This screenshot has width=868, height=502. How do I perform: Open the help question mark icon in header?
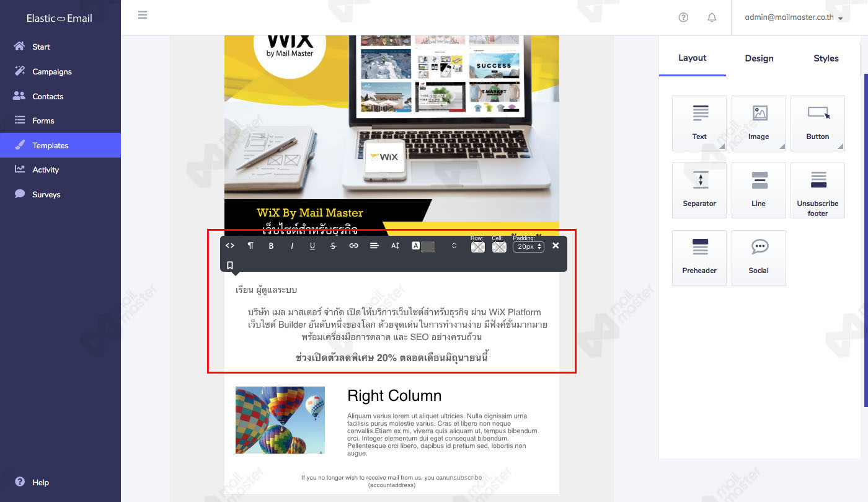click(683, 17)
